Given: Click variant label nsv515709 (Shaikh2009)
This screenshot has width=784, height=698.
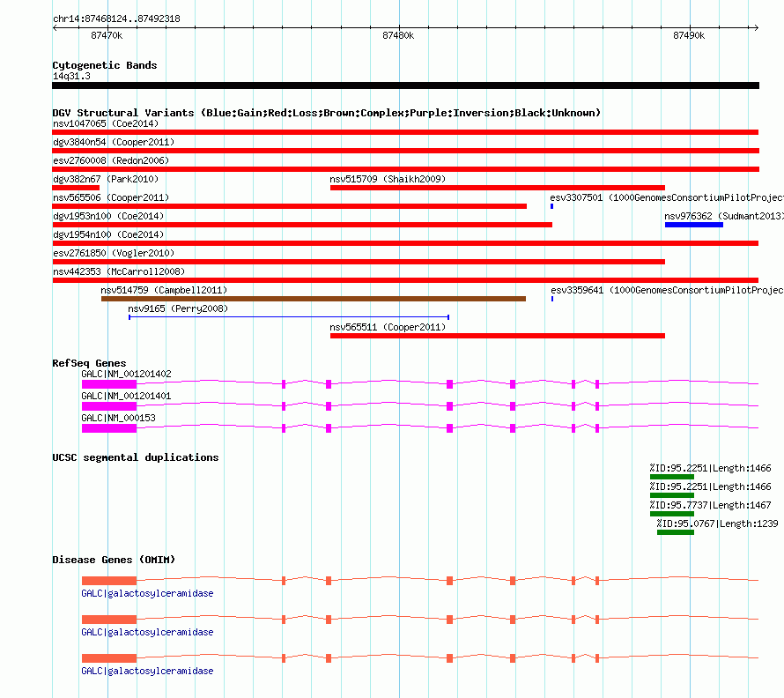Looking at the screenshot, I should coord(388,179).
